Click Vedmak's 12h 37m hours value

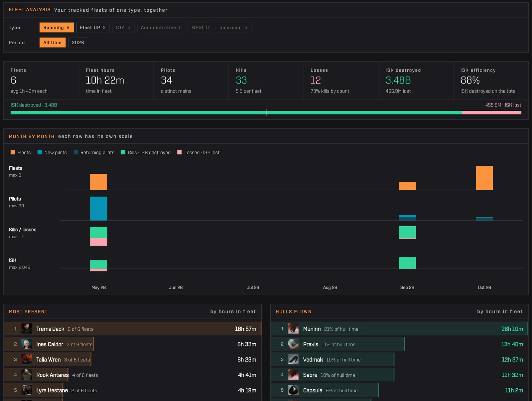pyautogui.click(x=512, y=359)
